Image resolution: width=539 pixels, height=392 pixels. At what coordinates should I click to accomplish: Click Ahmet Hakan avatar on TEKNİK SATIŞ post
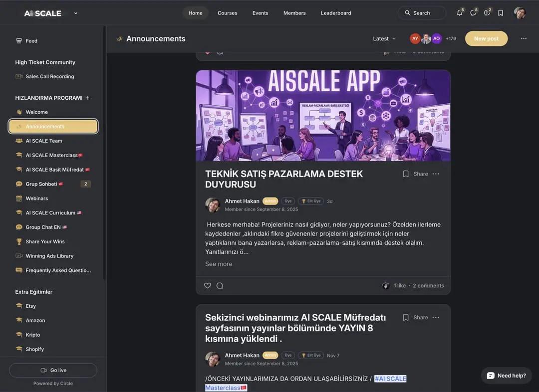click(x=213, y=205)
